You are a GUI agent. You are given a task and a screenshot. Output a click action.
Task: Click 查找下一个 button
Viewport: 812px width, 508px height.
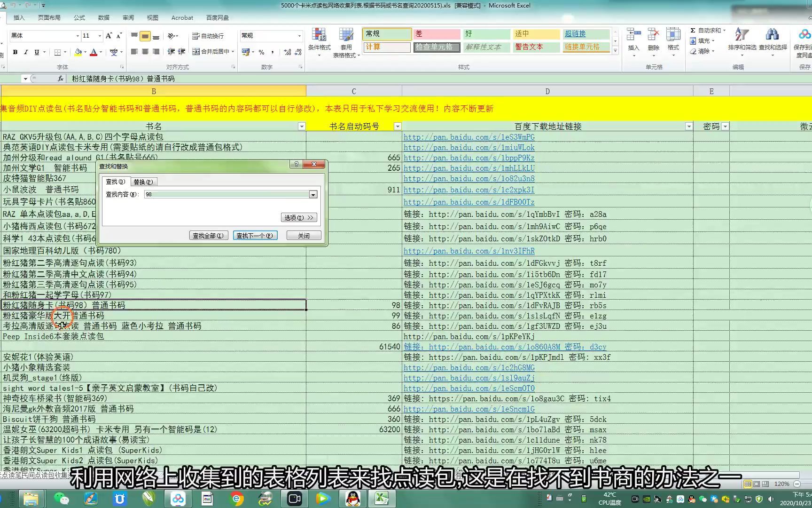pyautogui.click(x=255, y=236)
